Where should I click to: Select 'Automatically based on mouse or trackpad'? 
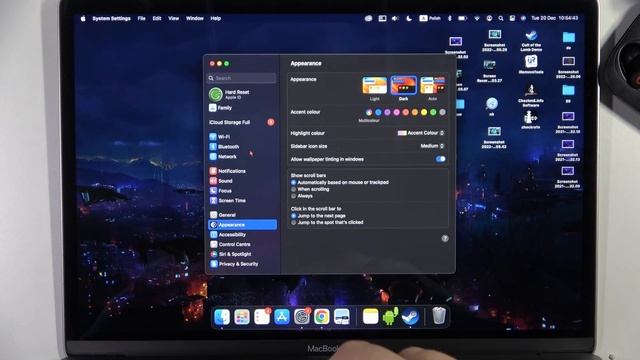tap(293, 182)
